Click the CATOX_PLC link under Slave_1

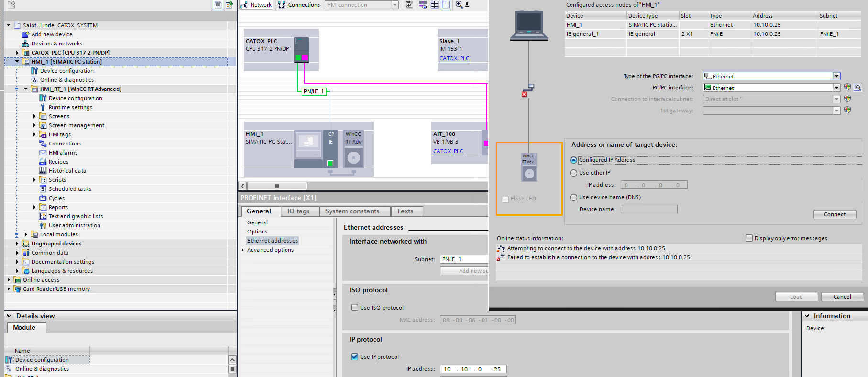454,58
